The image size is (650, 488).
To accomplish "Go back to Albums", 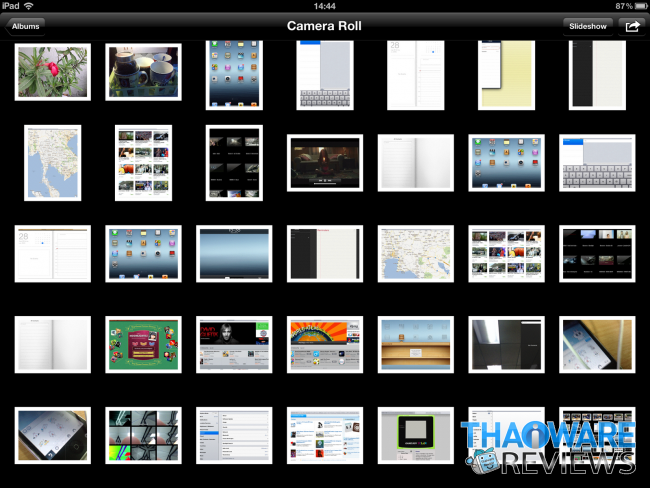I will (24, 27).
